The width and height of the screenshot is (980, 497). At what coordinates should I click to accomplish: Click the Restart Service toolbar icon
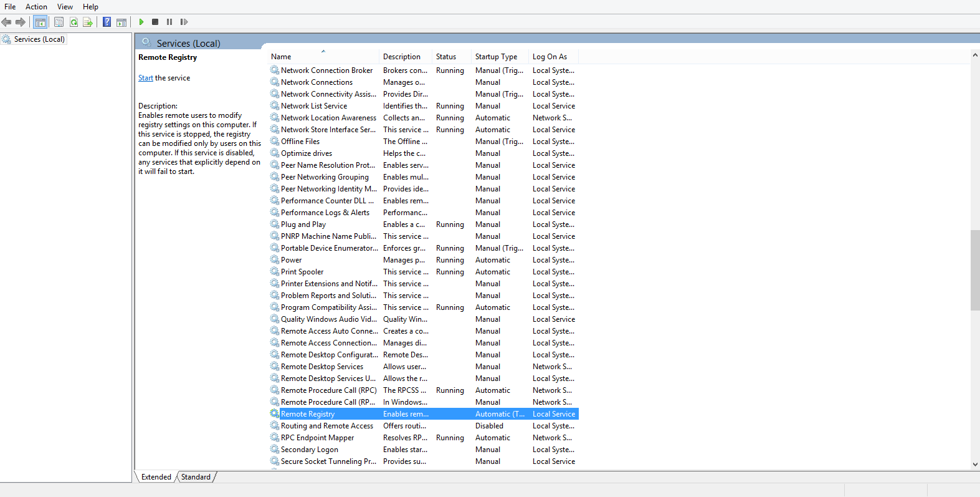184,22
